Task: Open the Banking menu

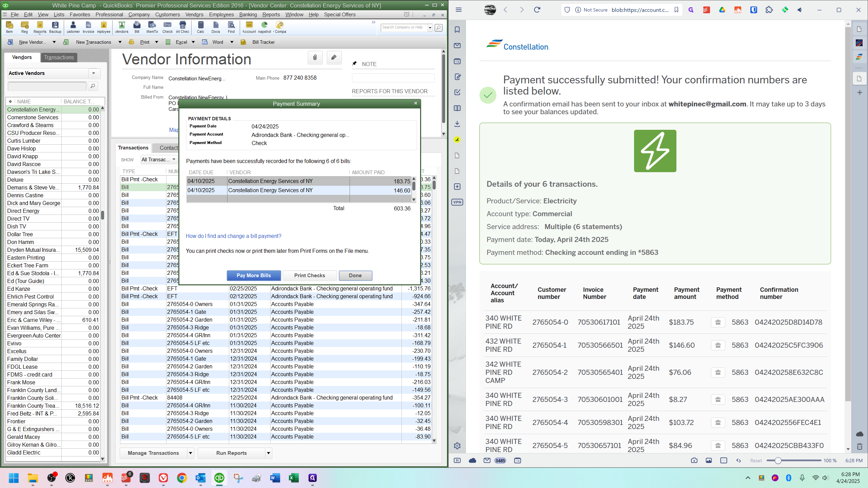Action: click(x=248, y=15)
